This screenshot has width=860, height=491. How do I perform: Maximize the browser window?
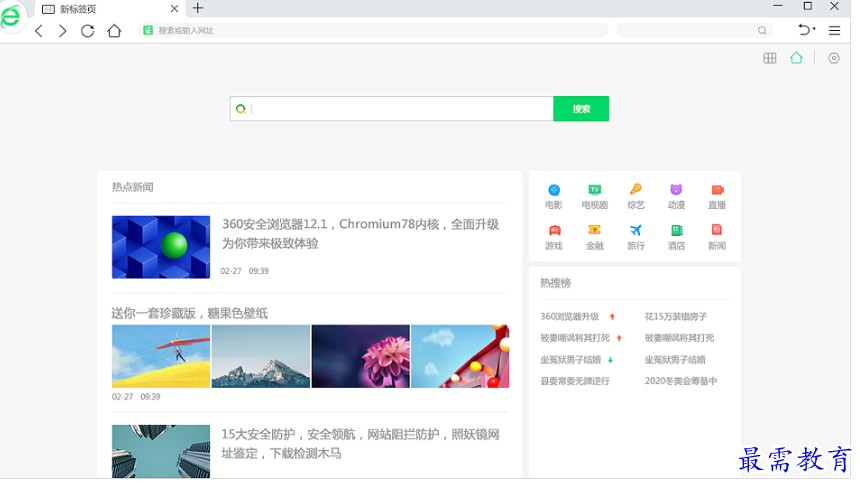pos(807,6)
